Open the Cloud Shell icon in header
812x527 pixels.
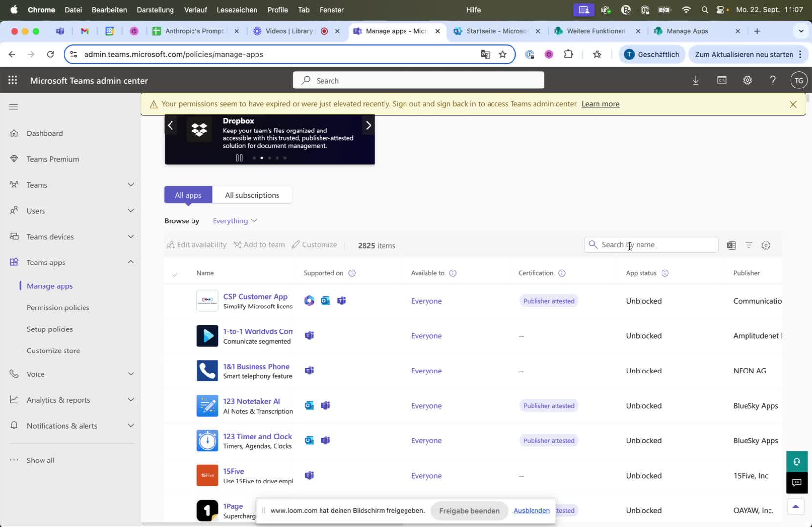722,80
